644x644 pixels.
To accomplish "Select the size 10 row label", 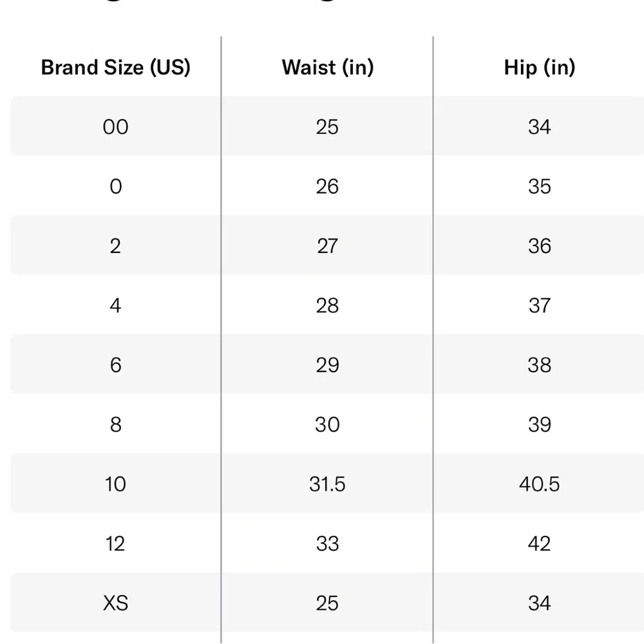I will (x=115, y=484).
